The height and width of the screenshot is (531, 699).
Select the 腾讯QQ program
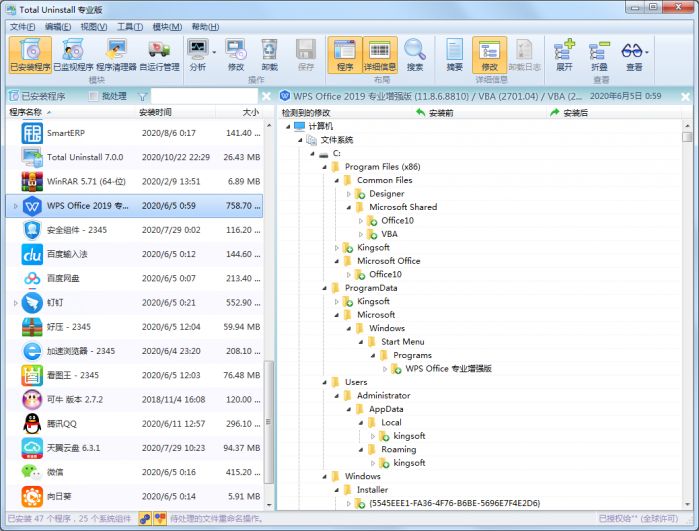point(135,424)
